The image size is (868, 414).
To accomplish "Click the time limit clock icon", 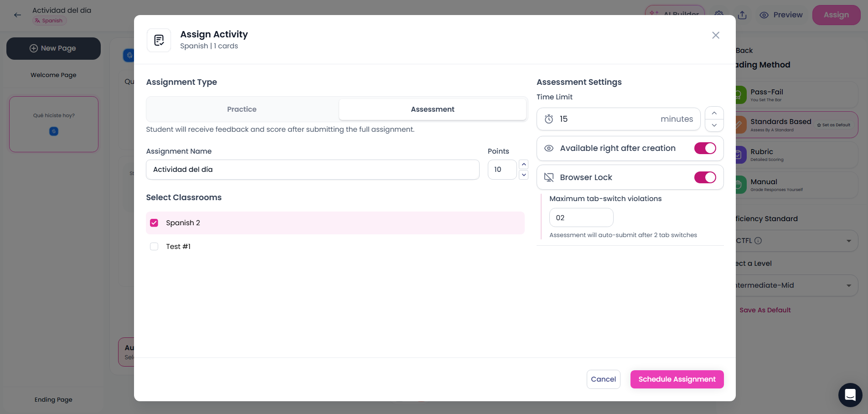I will (x=549, y=119).
